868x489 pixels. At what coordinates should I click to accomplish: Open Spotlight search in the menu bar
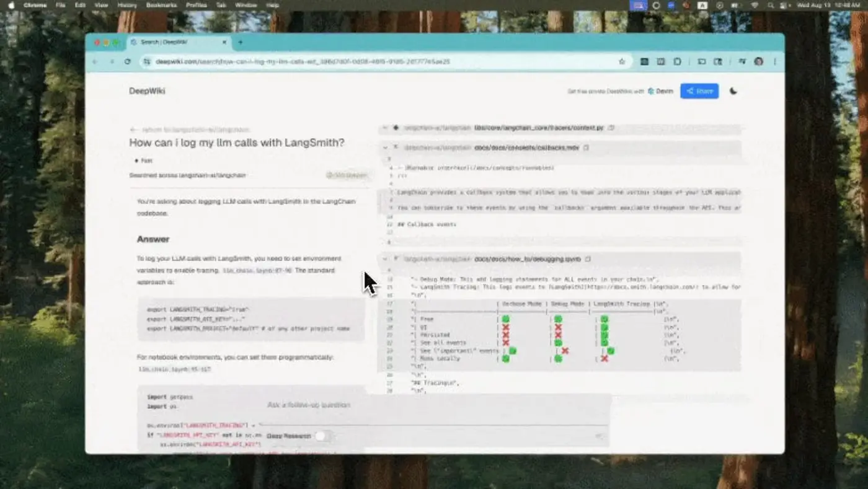click(769, 5)
